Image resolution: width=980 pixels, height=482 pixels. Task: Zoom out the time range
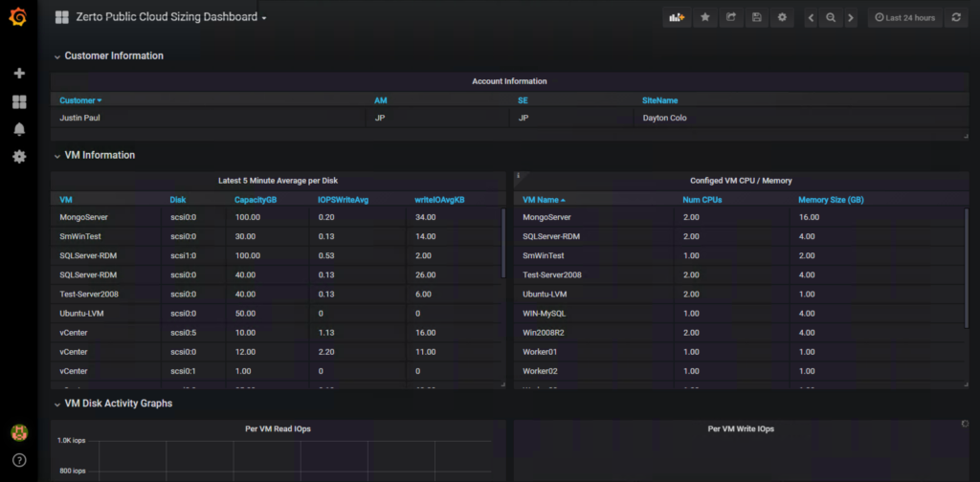click(831, 17)
